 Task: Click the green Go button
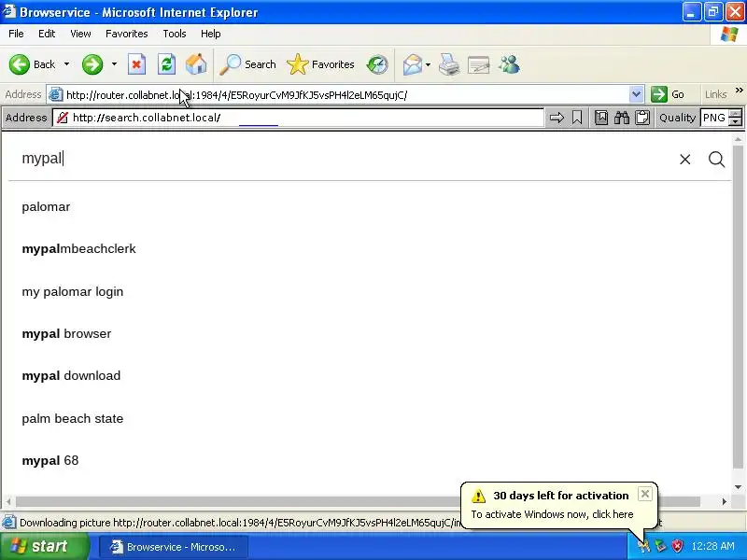point(668,94)
